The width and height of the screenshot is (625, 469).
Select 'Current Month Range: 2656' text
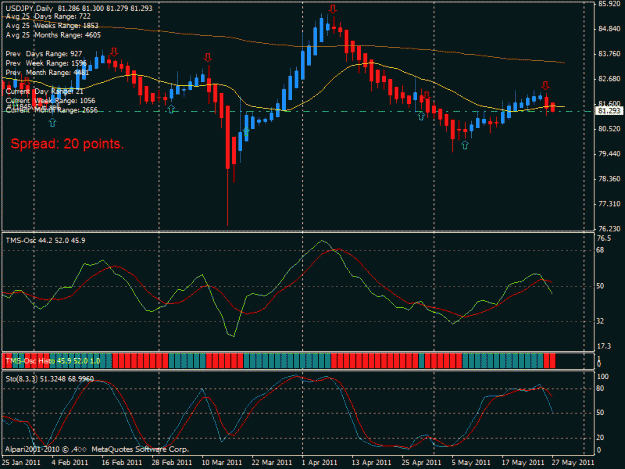click(51, 110)
